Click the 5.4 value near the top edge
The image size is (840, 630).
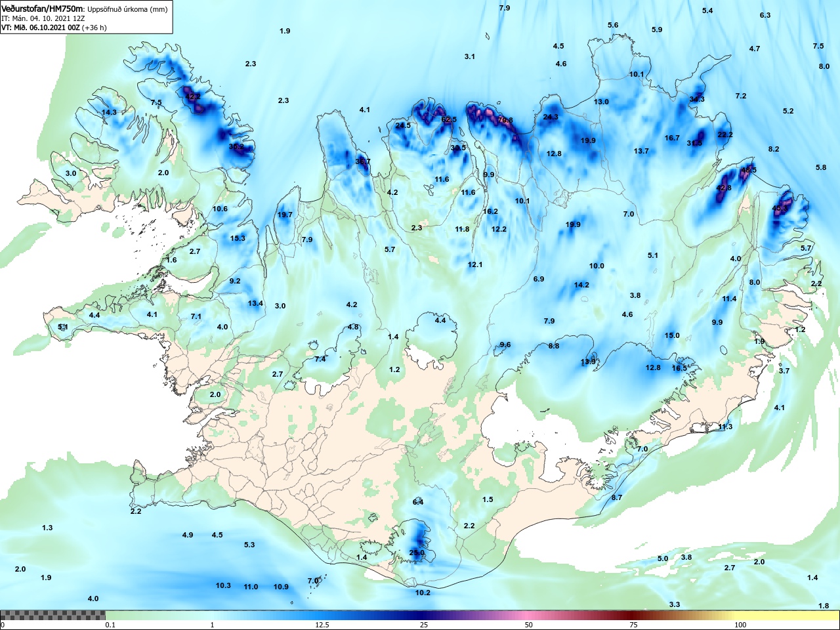point(707,10)
